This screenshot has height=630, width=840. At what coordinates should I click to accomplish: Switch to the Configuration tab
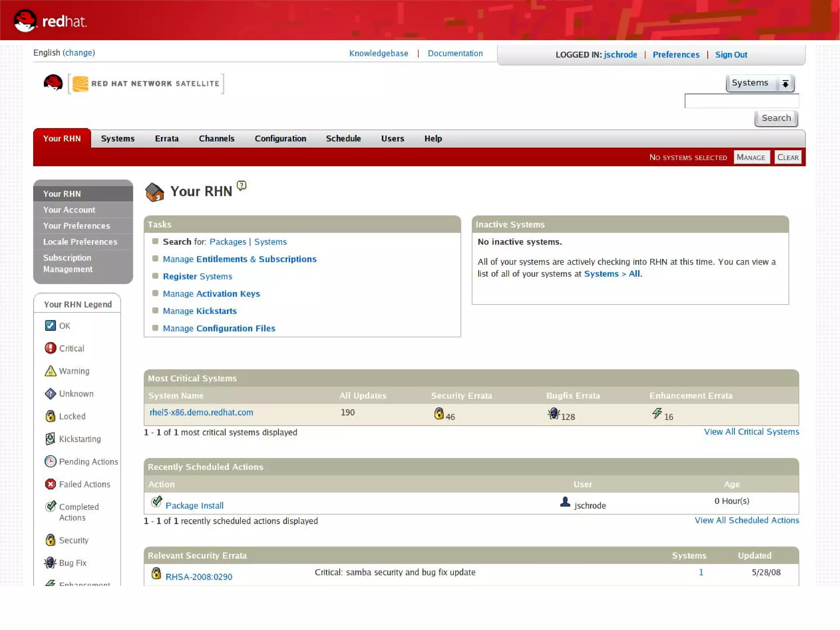280,139
